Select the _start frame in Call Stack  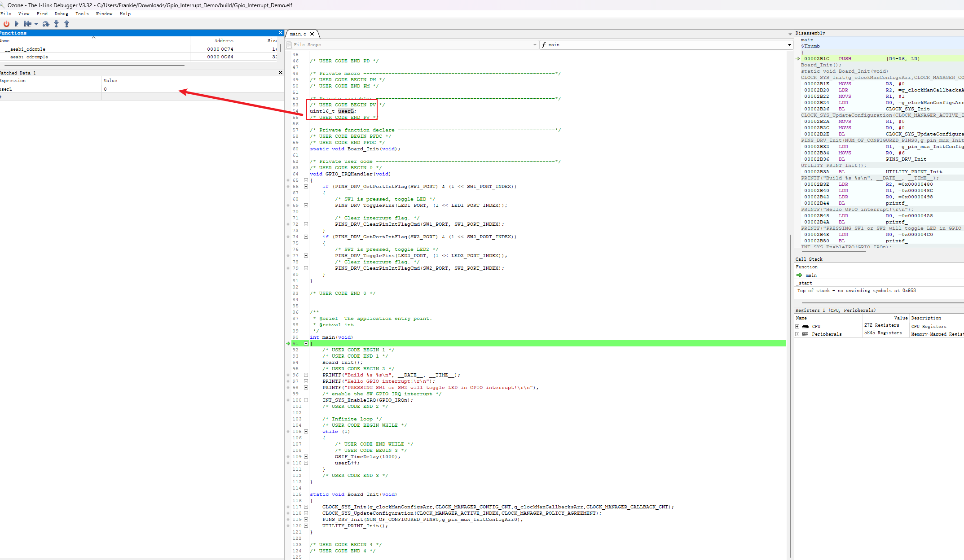[879, 283]
